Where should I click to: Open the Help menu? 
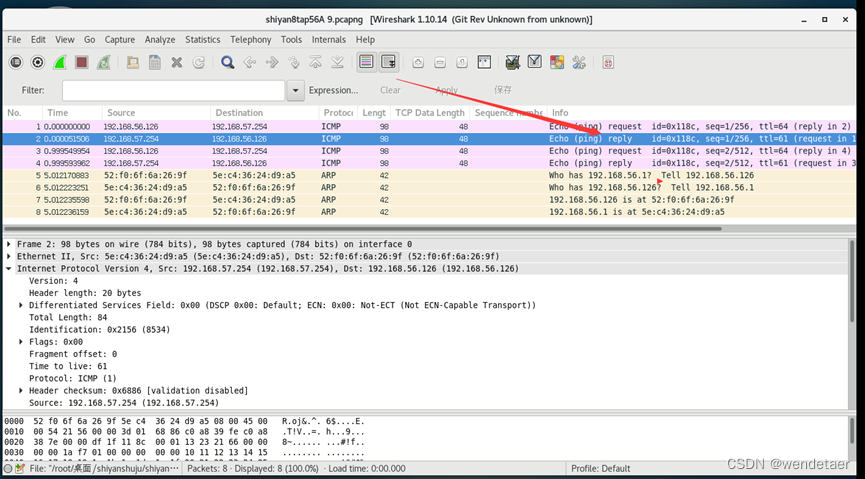coord(365,40)
